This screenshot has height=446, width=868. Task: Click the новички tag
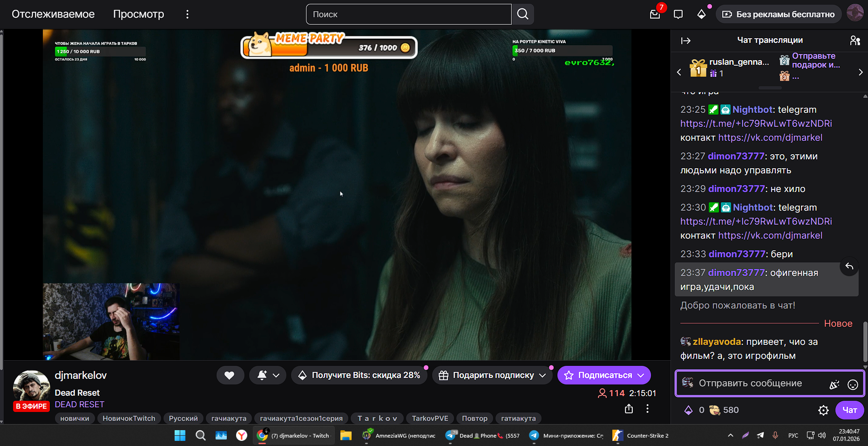tap(75, 419)
